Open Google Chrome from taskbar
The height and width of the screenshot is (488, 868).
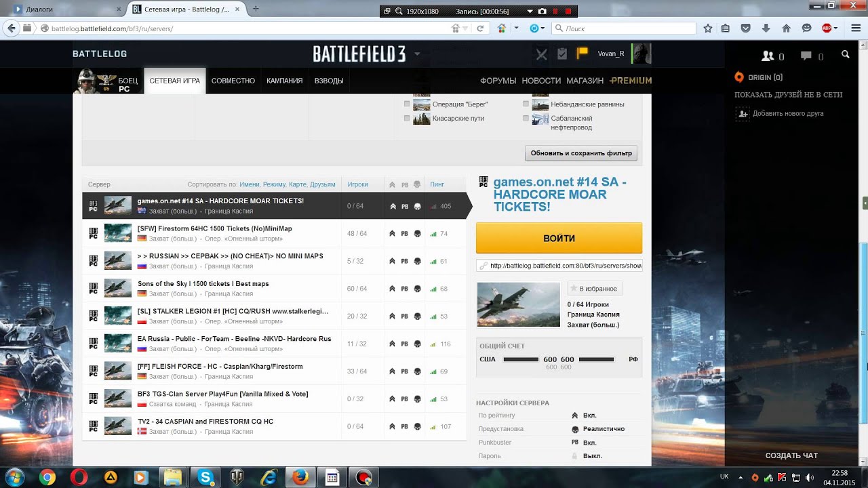[47, 477]
